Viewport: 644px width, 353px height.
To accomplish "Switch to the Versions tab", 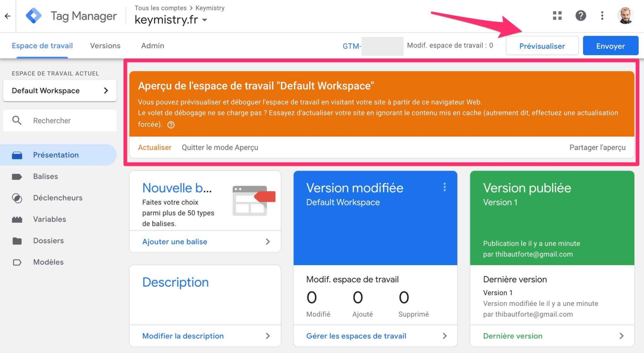I will point(105,46).
